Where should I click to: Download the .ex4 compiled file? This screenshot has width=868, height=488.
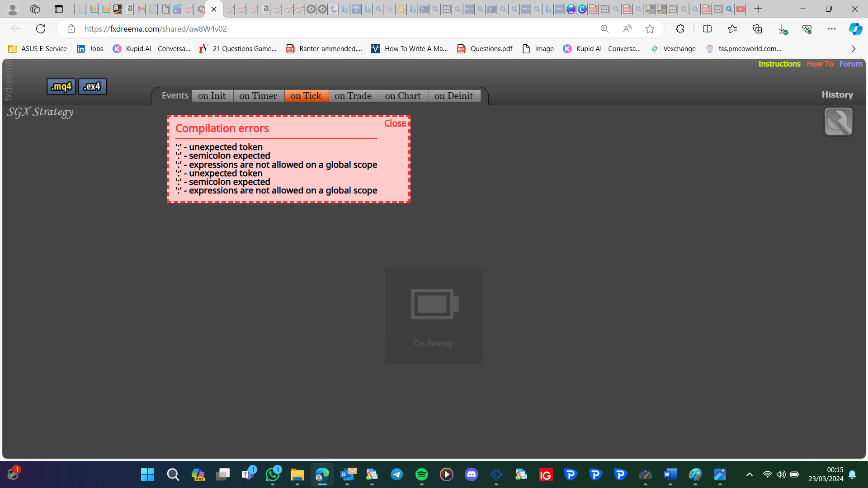pyautogui.click(x=92, y=86)
